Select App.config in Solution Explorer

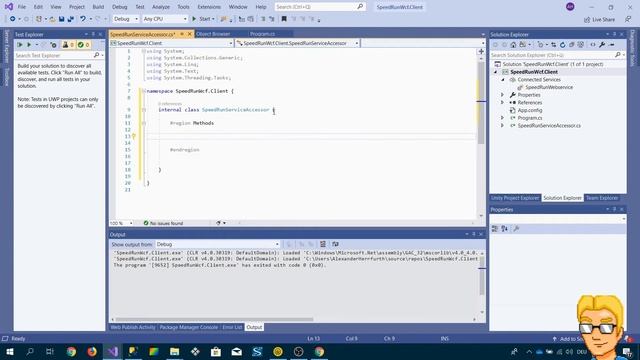tap(530, 110)
